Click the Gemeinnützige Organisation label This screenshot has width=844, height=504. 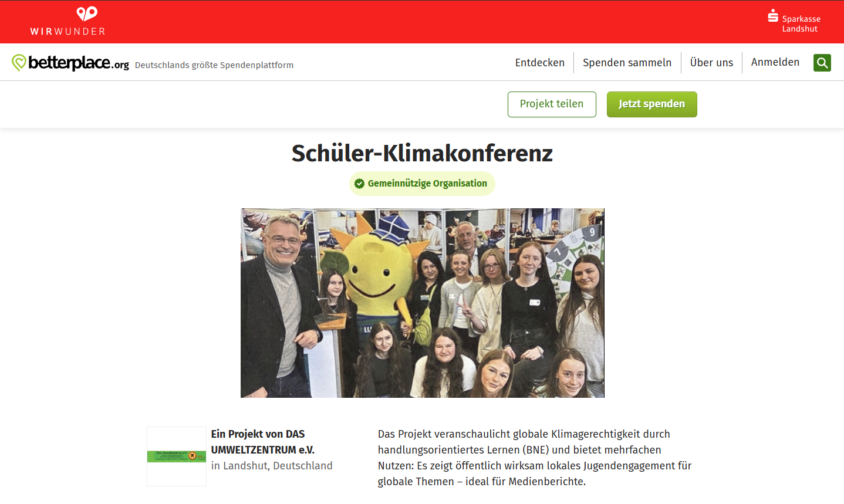click(x=427, y=184)
